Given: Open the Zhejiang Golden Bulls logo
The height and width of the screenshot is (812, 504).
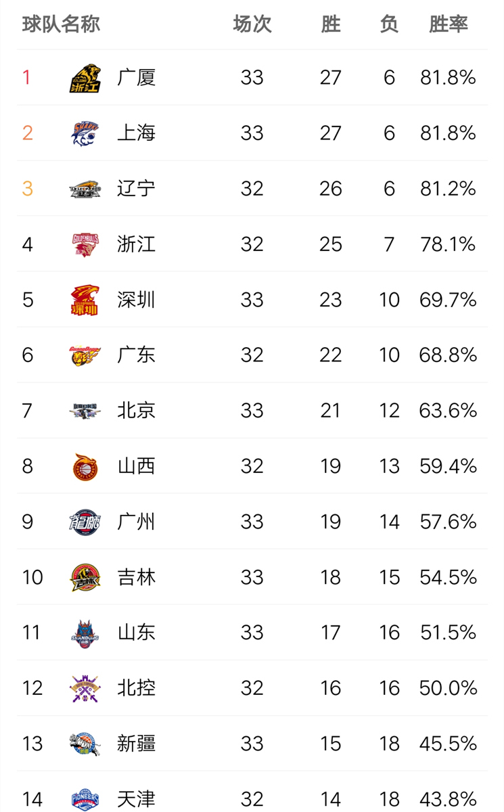Looking at the screenshot, I should click(86, 244).
